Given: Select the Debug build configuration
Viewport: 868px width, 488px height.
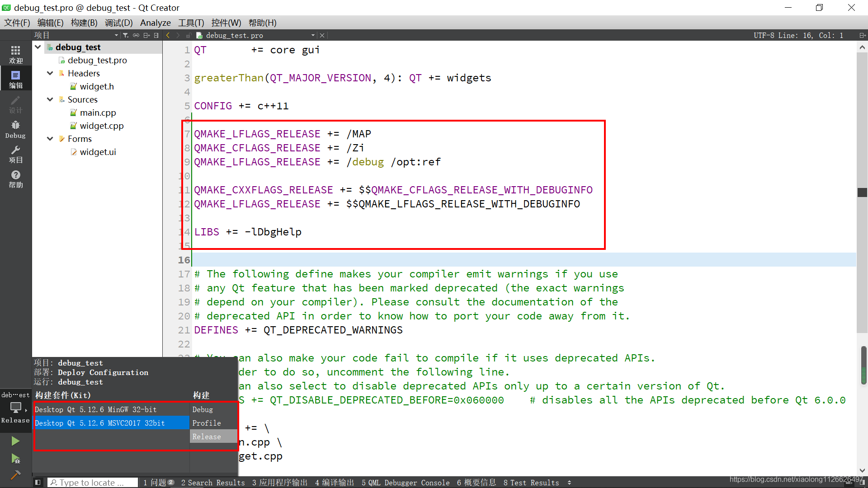Looking at the screenshot, I should [x=202, y=409].
